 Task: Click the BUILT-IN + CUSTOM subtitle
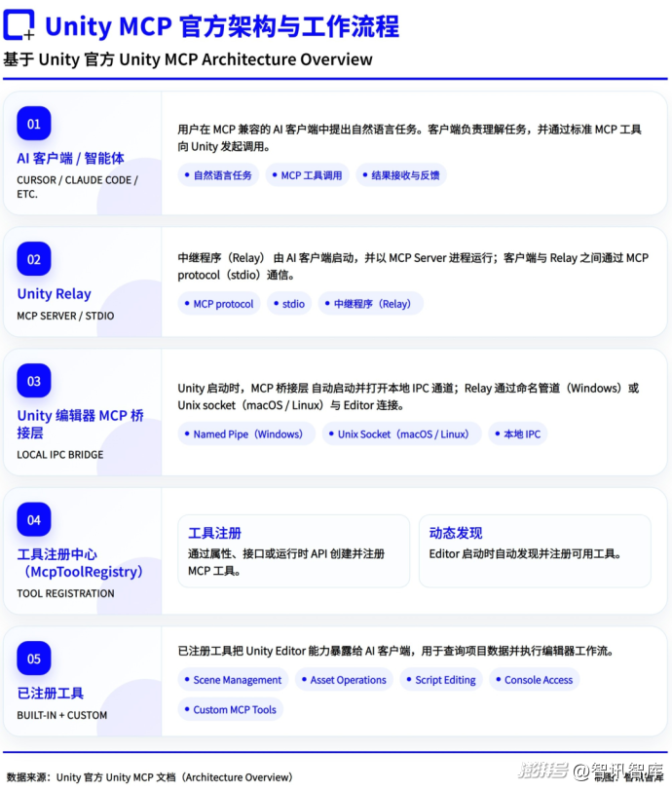point(61,714)
